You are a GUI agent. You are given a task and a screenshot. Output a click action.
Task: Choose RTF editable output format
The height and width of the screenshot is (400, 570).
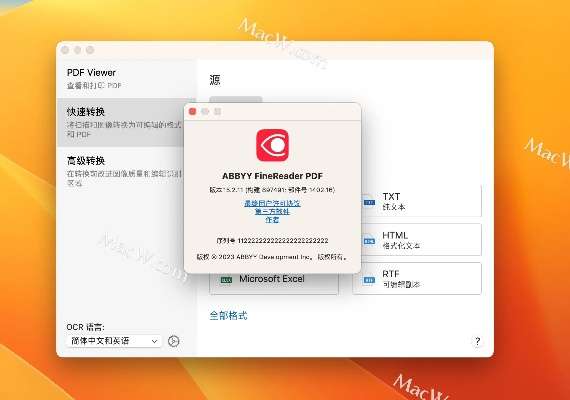tap(417, 279)
